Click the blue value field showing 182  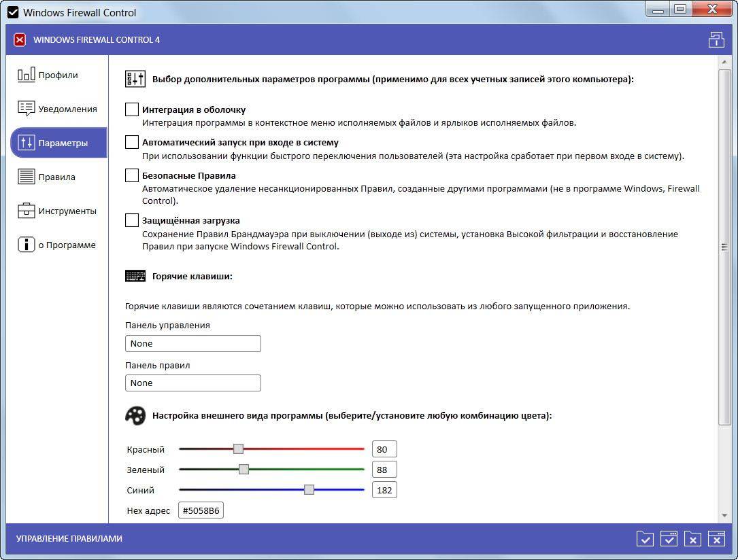click(x=384, y=490)
